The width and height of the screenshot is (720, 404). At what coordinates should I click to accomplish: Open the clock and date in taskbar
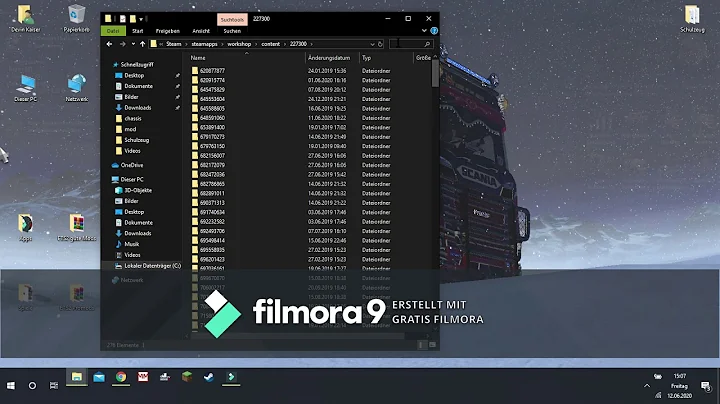coord(680,386)
